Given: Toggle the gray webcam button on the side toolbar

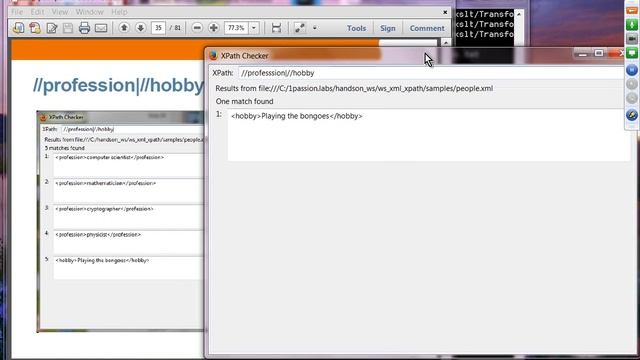Looking at the screenshot, I should (632, 38).
